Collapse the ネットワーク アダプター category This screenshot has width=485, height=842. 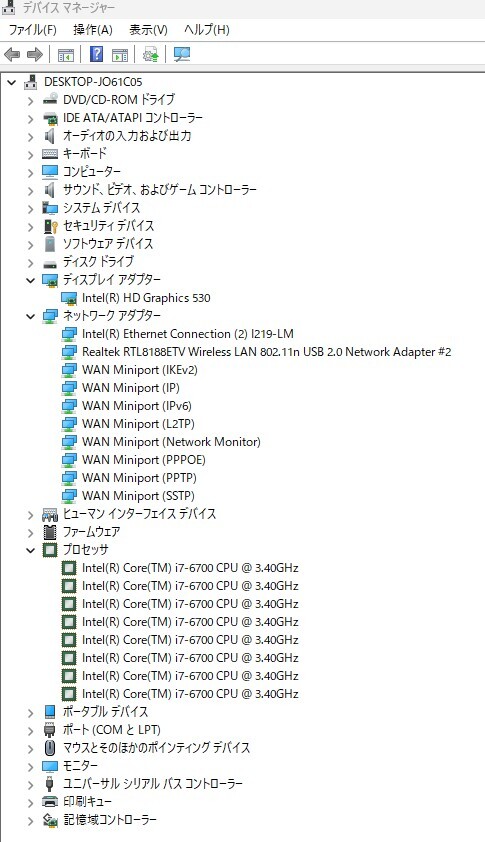click(31, 316)
